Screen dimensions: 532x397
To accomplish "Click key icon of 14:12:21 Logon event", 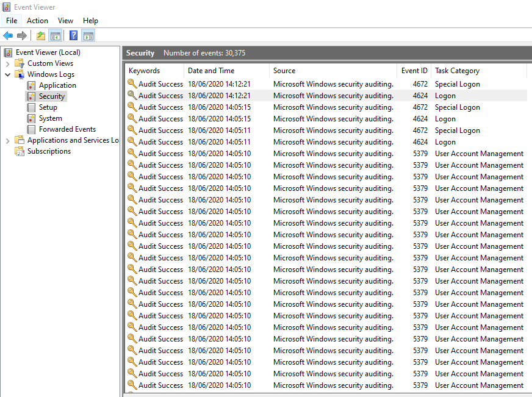I will [x=132, y=95].
